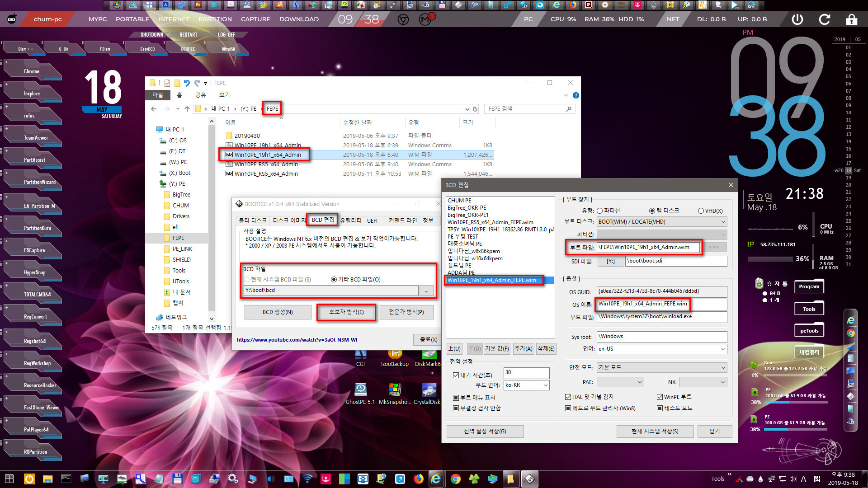Open the UltraISO shortcut tile
The width and height of the screenshot is (868, 488).
click(228, 49)
